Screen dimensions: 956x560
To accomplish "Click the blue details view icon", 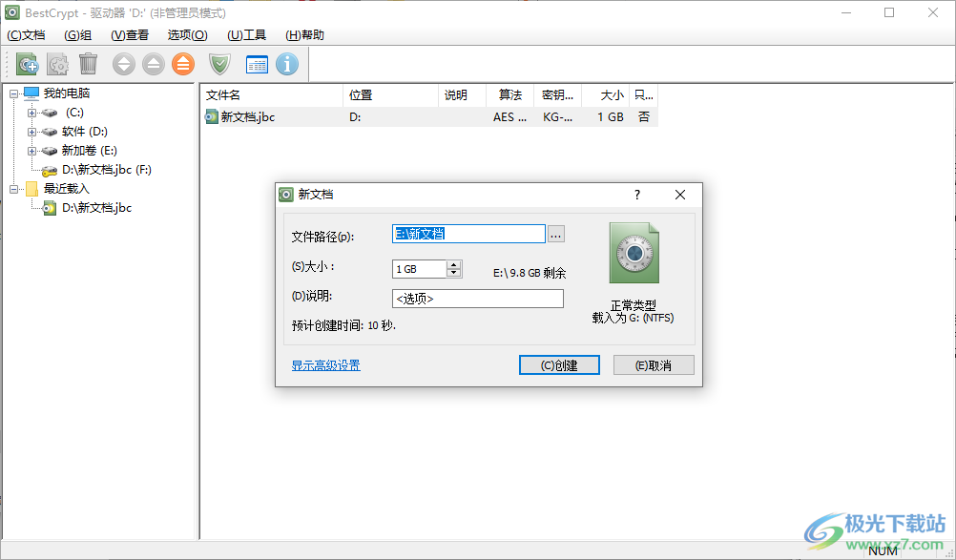I will pos(256,64).
